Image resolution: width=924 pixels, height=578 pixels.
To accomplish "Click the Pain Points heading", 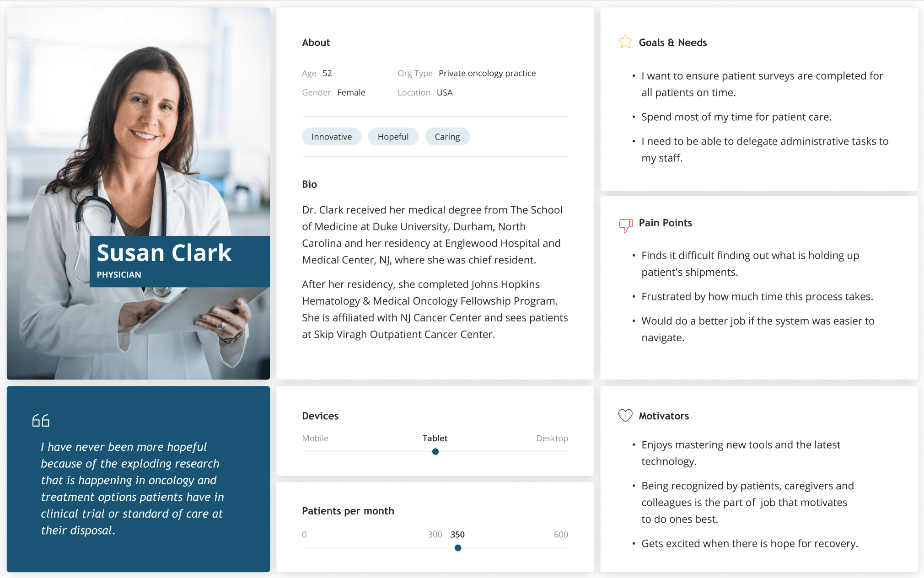I will [665, 223].
